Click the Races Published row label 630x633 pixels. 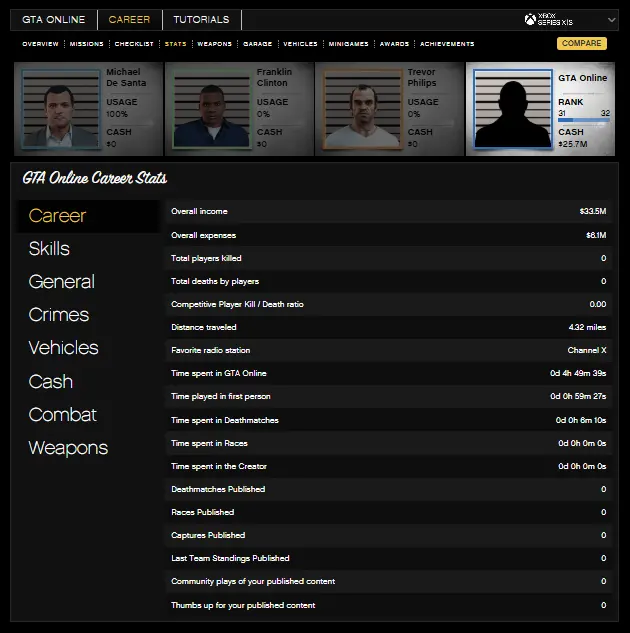(x=203, y=512)
